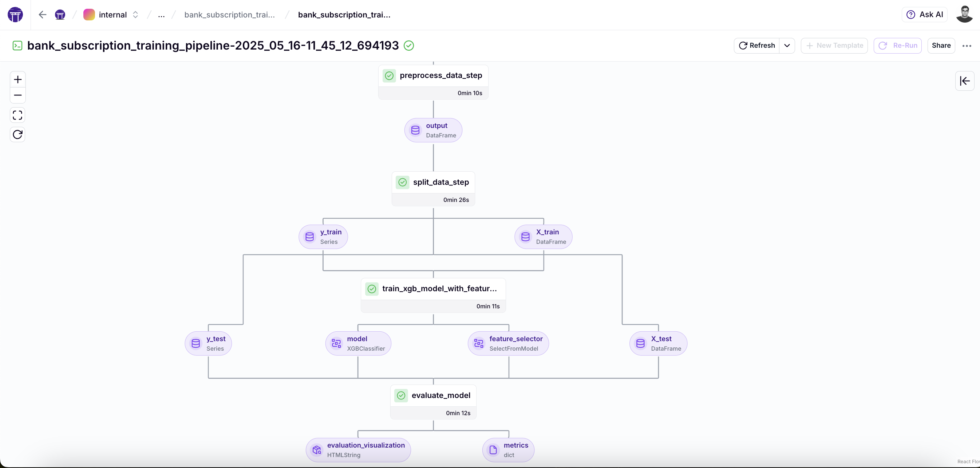This screenshot has width=980, height=468.
Task: Expand the collapsed breadcrumb ellipsis
Action: 161,15
